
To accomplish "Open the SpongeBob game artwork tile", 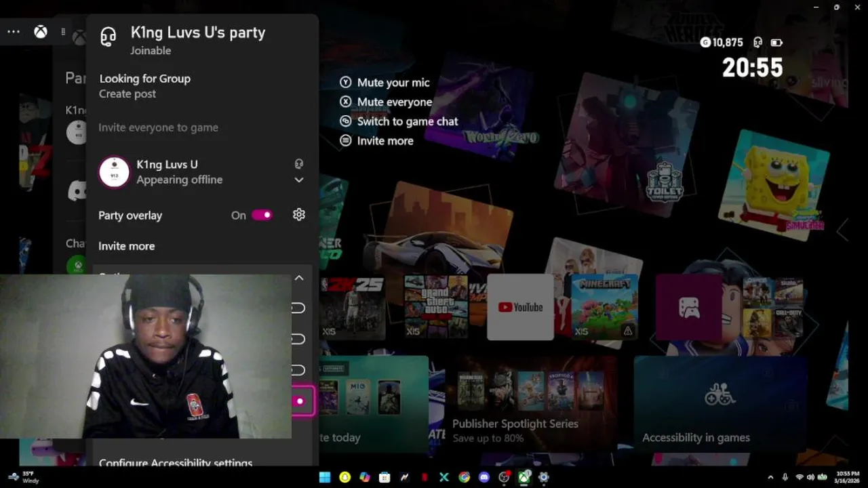I will click(x=773, y=184).
